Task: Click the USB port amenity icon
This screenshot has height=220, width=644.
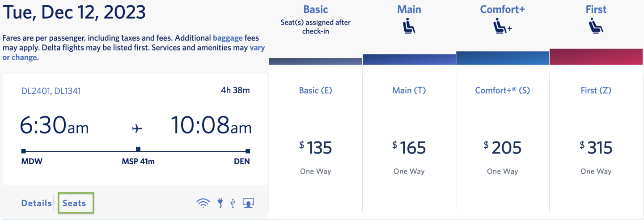Action: coord(233,203)
